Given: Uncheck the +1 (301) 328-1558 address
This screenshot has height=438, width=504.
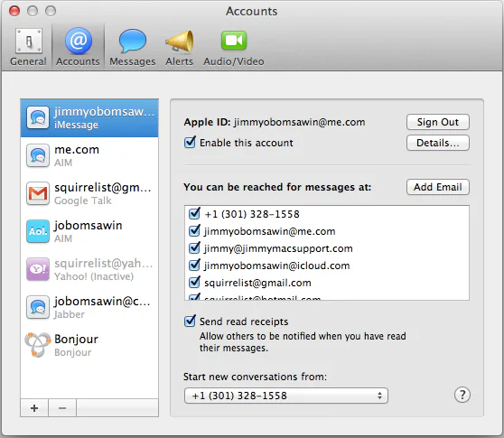Looking at the screenshot, I should 194,213.
